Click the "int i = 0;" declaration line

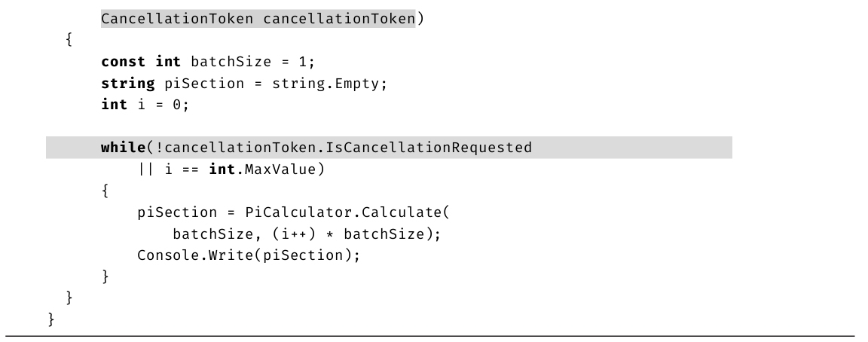coord(145,105)
